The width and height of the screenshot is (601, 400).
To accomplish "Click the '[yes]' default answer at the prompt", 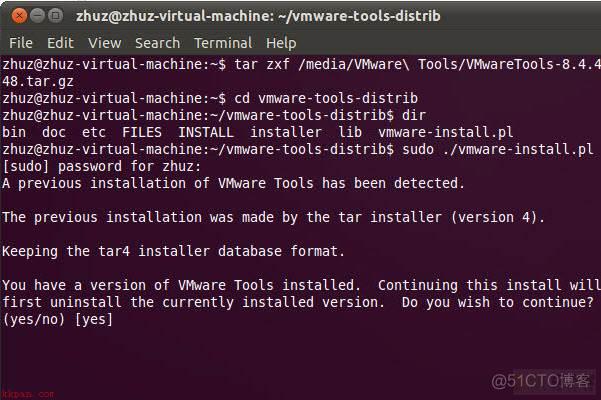I will pyautogui.click(x=94, y=319).
